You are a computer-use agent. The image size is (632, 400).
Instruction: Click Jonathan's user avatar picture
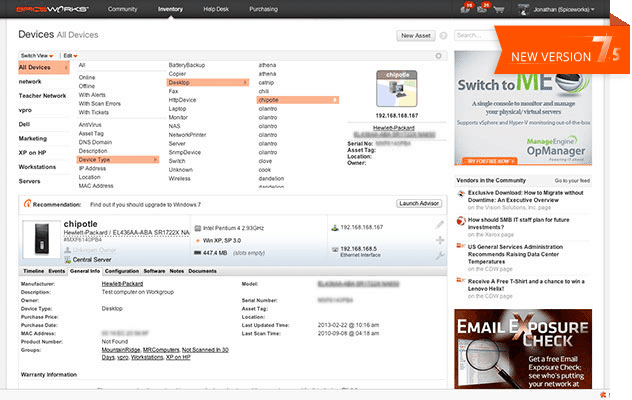pyautogui.click(x=524, y=9)
